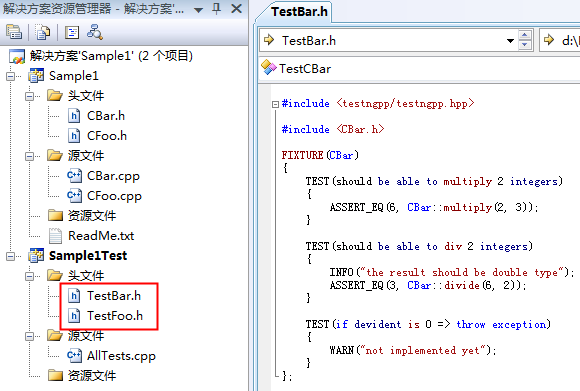Viewport: 580px width, 391px height.
Task: Select the CFoo.cpp file icon
Action: [x=74, y=196]
